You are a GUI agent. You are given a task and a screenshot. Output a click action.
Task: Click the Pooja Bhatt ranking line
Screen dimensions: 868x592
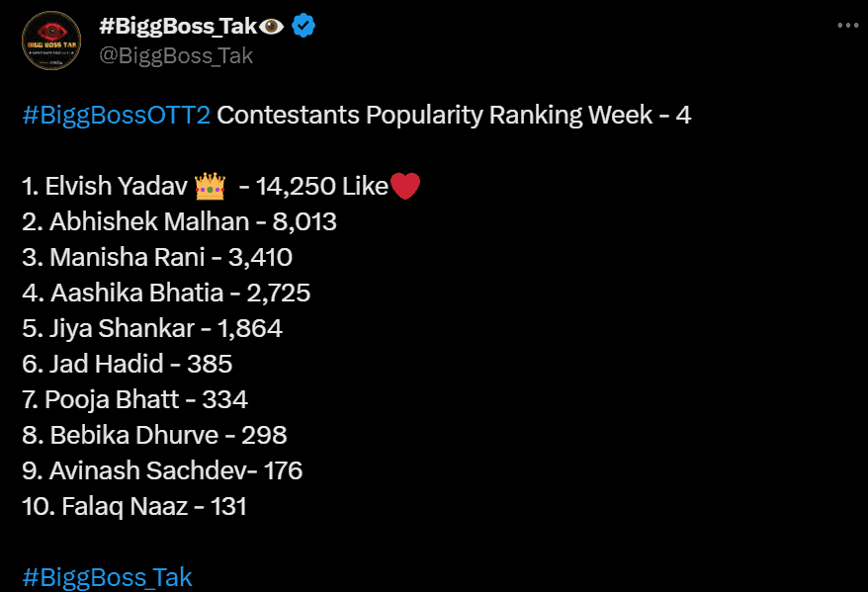pos(134,400)
